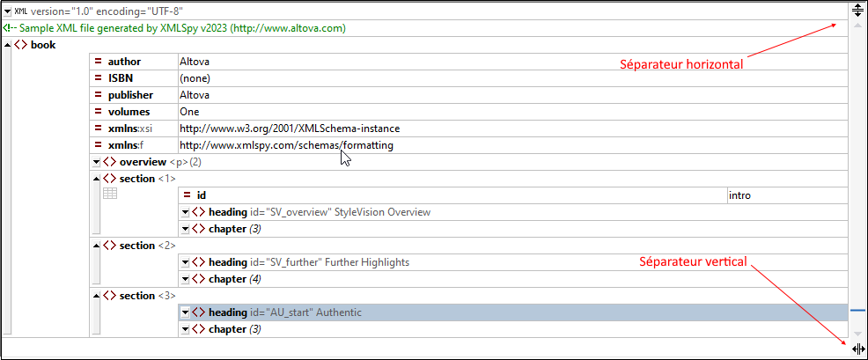868x360 pixels.
Task: Click the blue marker on the vertical scrollbar
Action: 857,310
